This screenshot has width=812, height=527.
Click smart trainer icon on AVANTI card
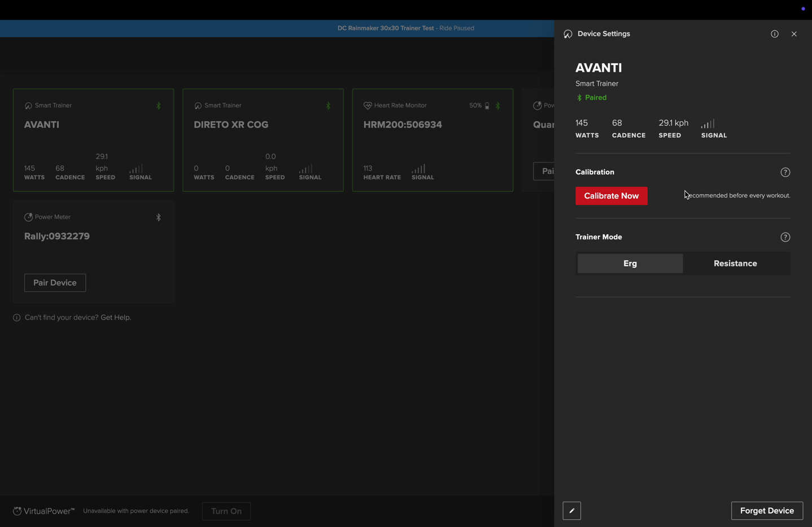(28, 106)
